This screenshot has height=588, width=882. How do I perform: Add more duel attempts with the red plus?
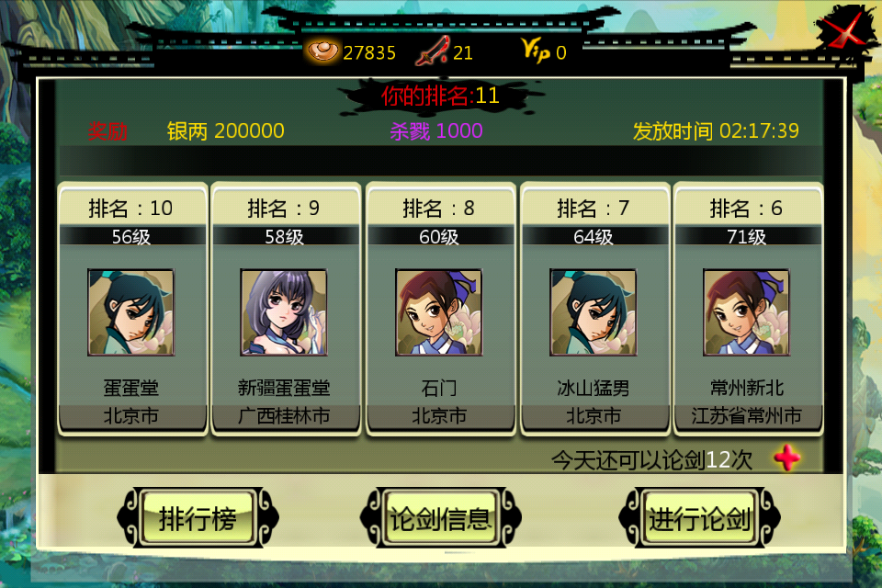787,458
